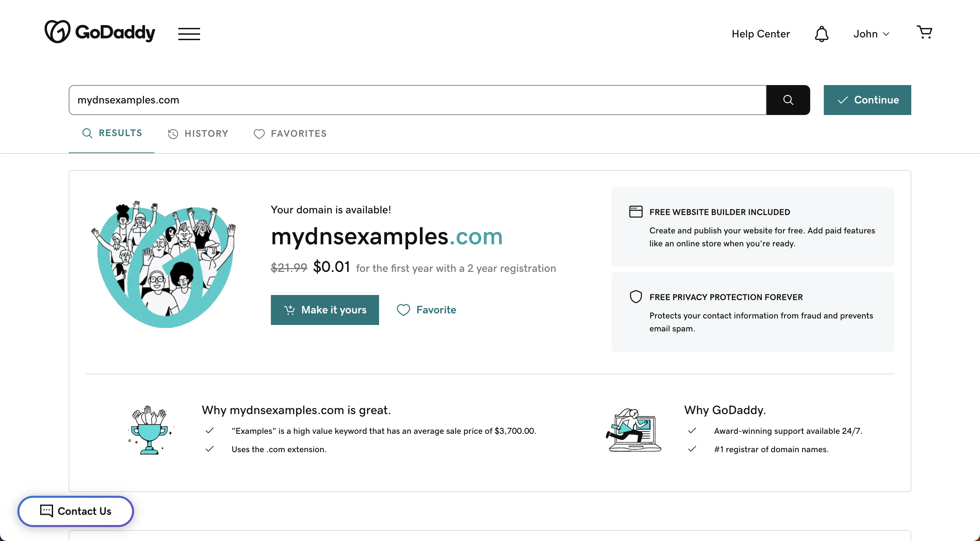Click the privacy protection shield icon
Screen dimensions: 980x541
636,296
